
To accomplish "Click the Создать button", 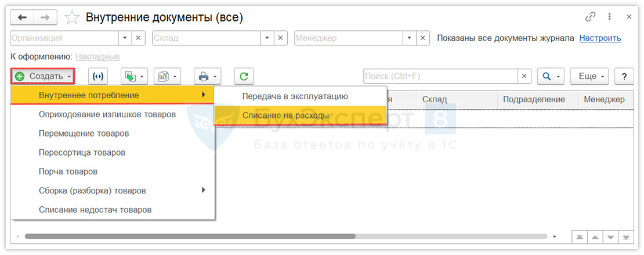I will (43, 76).
